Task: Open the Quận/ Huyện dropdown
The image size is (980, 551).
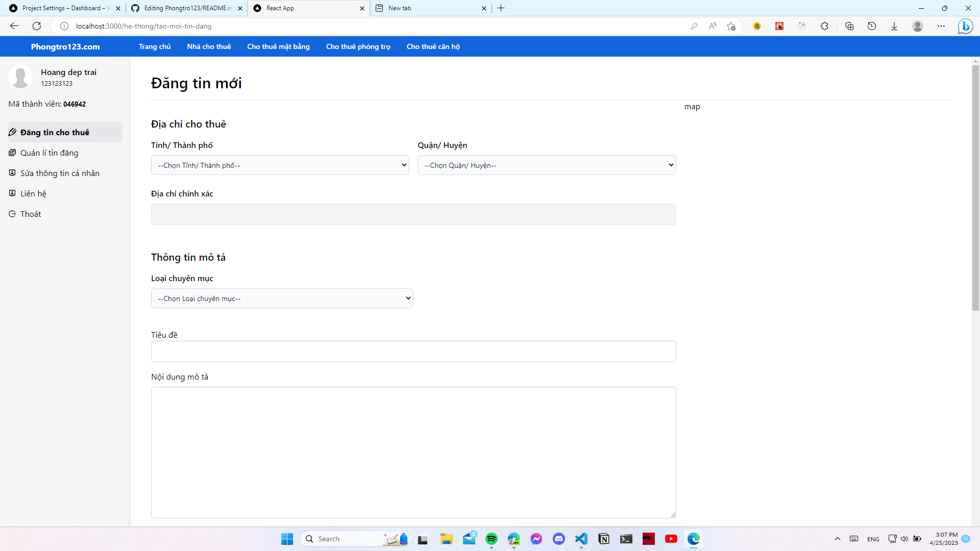Action: pos(547,165)
